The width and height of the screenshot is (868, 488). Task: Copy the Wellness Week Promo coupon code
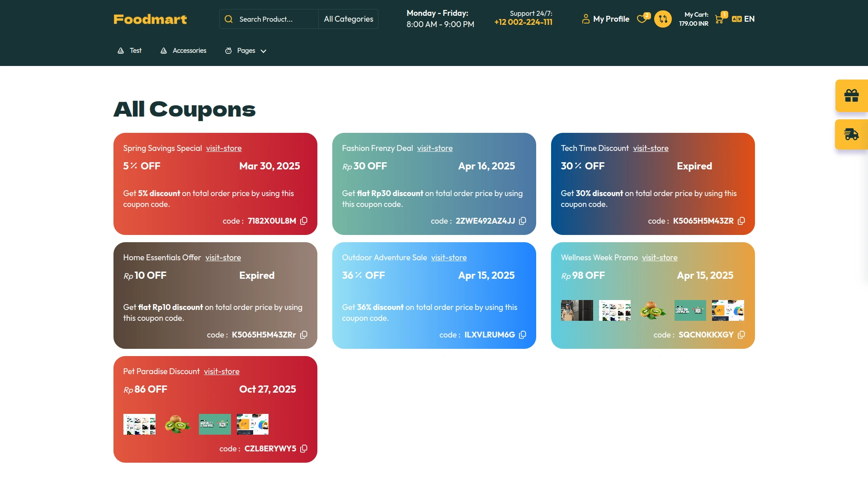click(741, 335)
